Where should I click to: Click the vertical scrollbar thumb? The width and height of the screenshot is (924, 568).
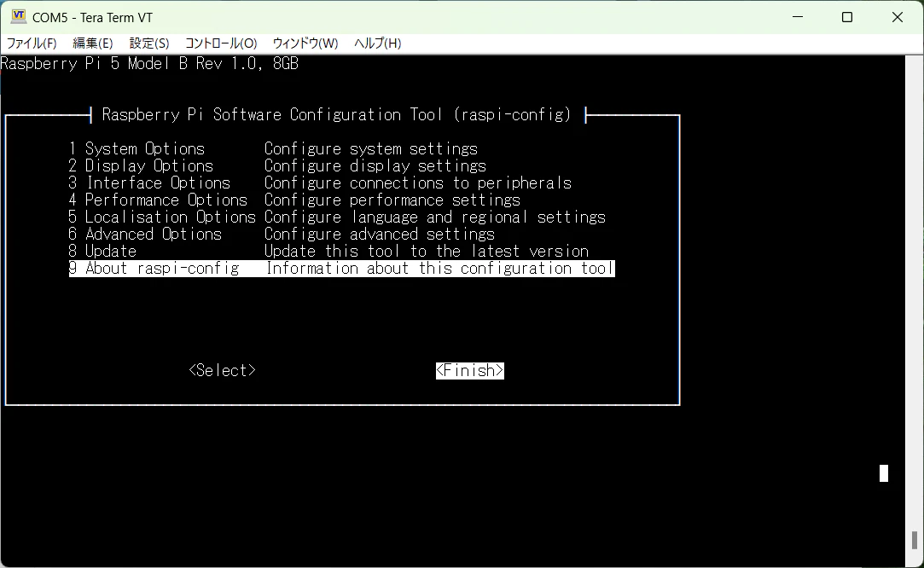click(x=914, y=540)
